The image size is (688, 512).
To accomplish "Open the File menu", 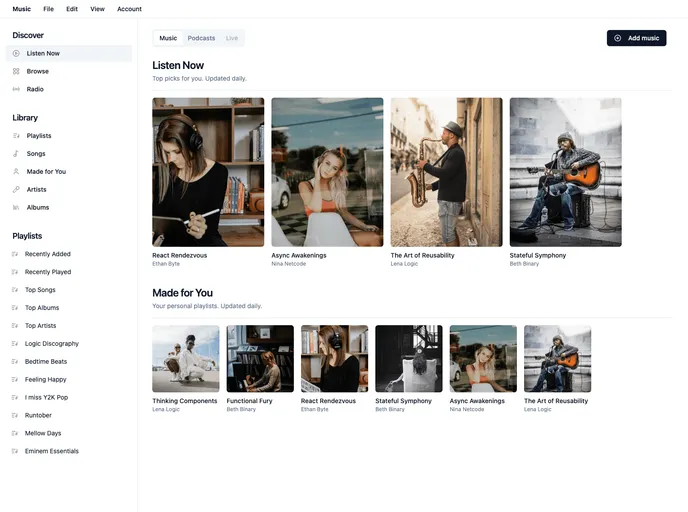I will pos(48,9).
